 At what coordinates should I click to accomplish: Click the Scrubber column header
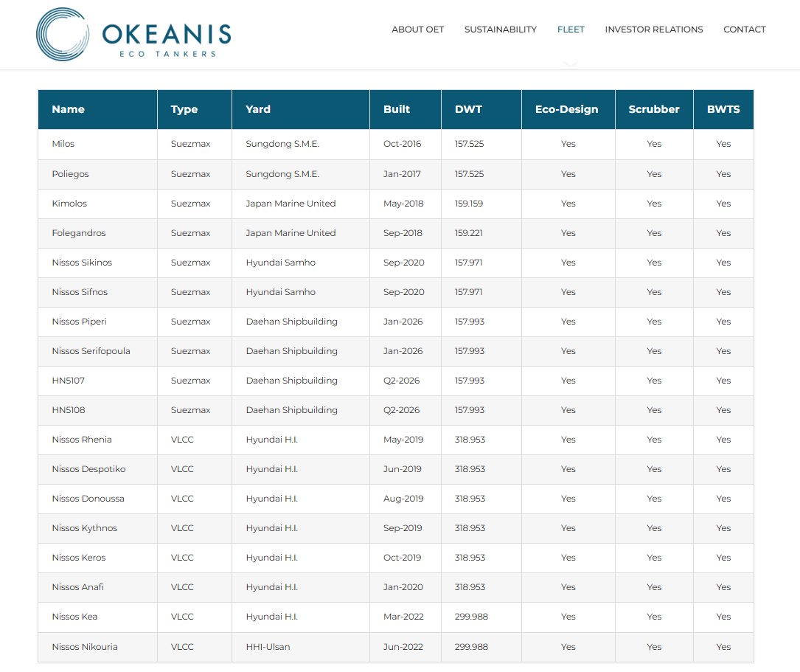[x=654, y=109]
